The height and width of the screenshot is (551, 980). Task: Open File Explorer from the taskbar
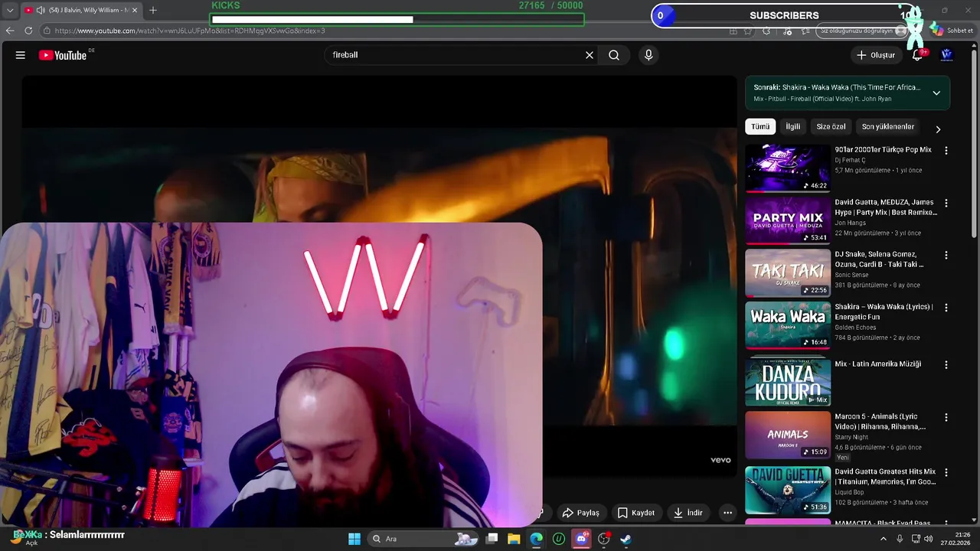click(x=514, y=539)
